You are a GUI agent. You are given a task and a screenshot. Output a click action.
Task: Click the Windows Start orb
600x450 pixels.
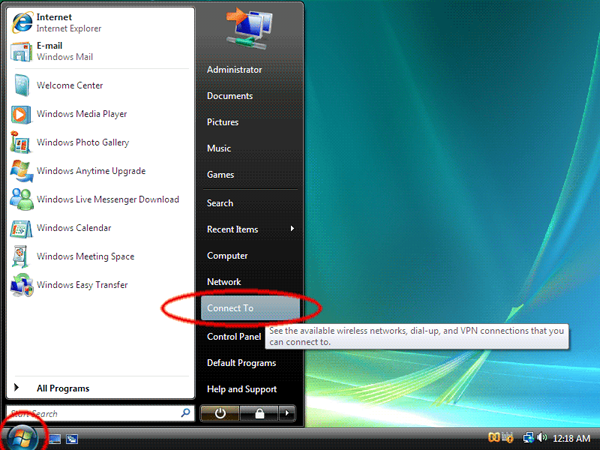[23, 437]
